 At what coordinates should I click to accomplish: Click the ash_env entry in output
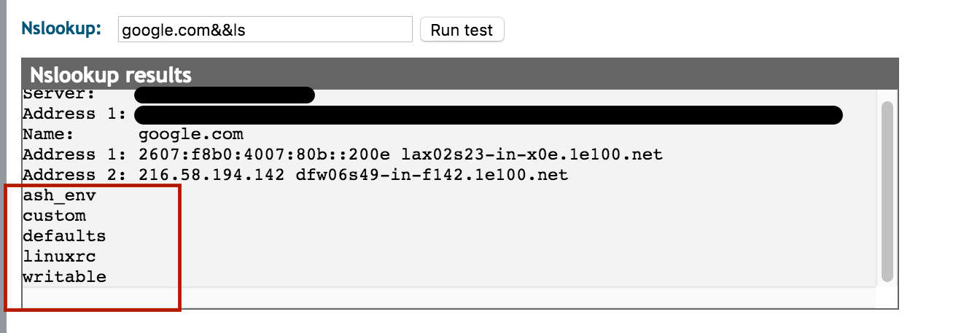(60, 196)
